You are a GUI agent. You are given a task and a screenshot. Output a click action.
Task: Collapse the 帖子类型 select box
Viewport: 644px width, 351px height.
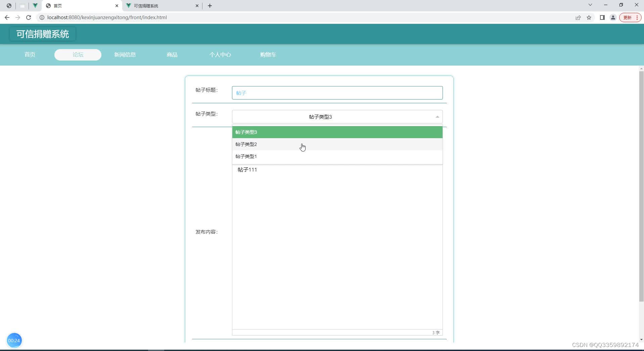coord(337,117)
